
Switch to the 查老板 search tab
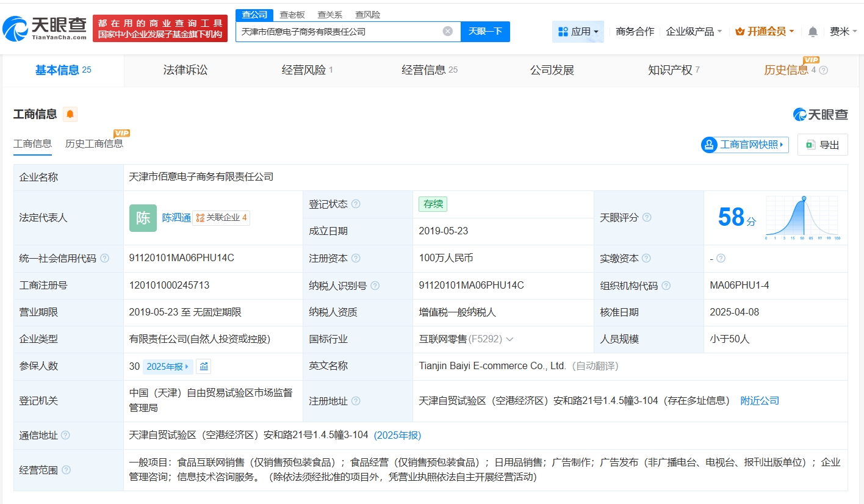point(292,15)
